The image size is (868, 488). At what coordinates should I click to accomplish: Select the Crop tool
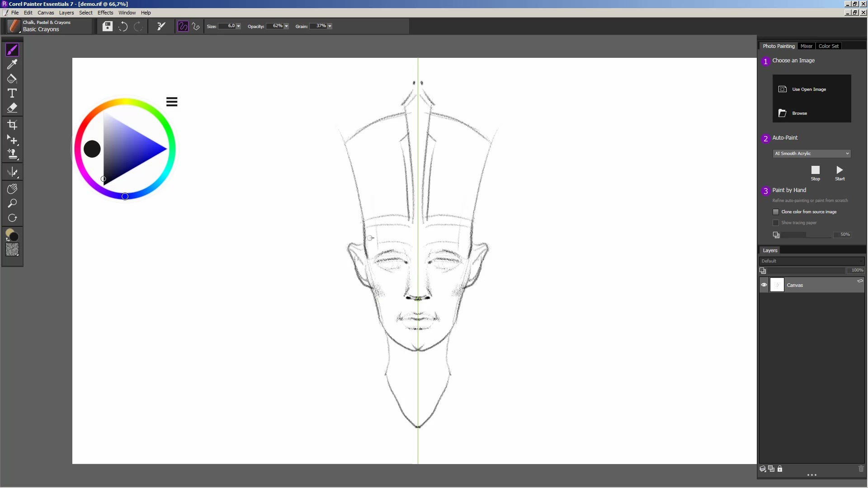point(12,125)
